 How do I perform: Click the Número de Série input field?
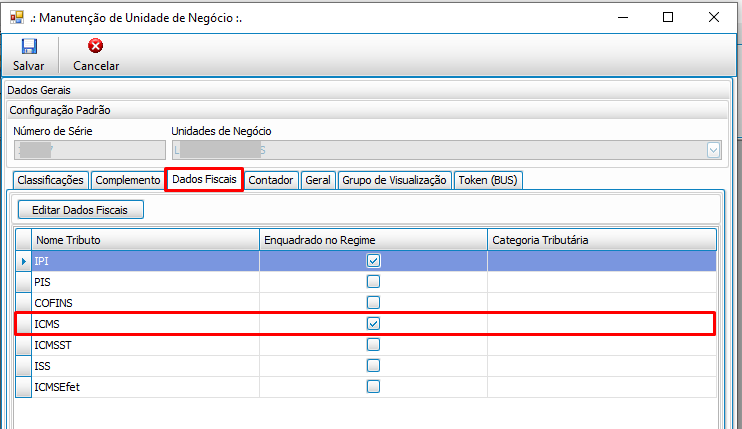click(x=90, y=150)
